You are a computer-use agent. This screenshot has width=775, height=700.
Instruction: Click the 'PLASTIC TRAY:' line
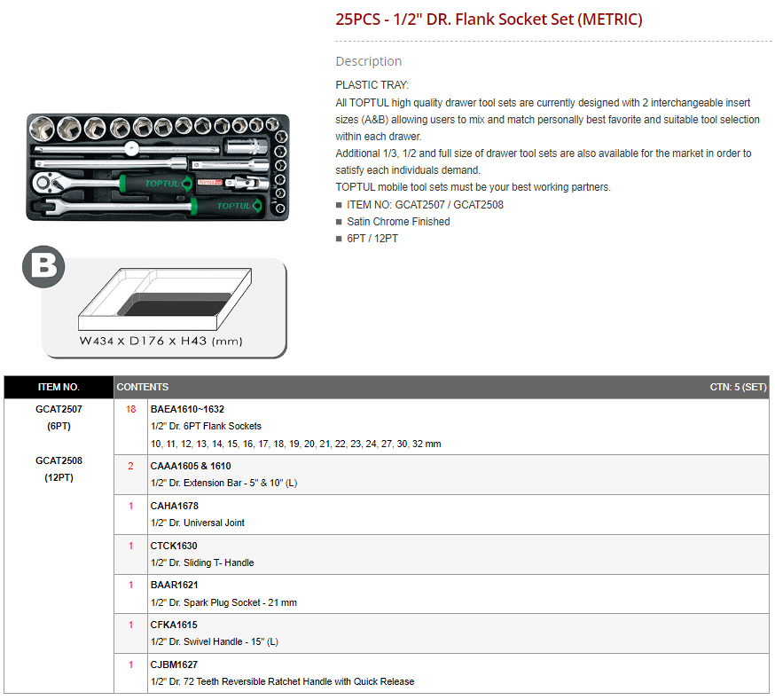click(x=372, y=85)
